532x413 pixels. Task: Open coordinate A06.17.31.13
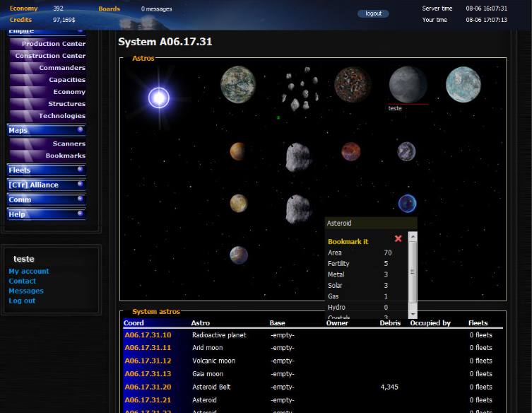tap(148, 373)
